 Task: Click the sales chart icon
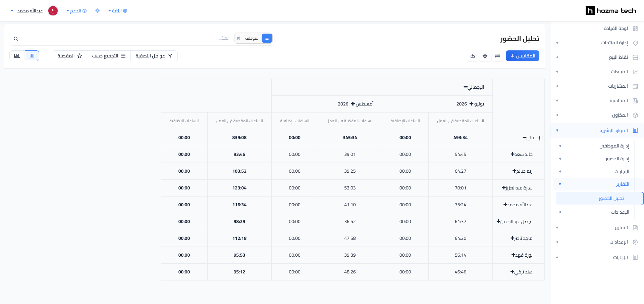click(x=635, y=72)
